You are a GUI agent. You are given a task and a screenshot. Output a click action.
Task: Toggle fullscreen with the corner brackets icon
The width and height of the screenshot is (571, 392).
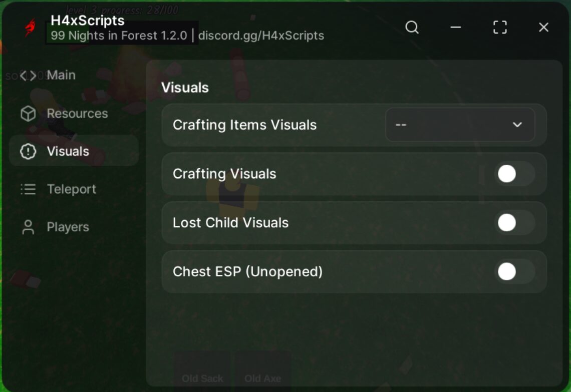click(x=500, y=27)
